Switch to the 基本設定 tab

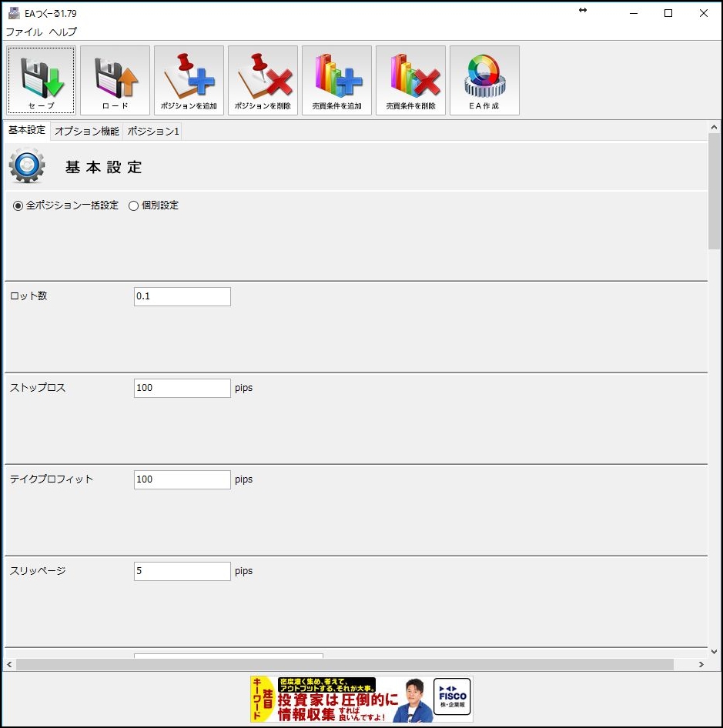coord(27,131)
